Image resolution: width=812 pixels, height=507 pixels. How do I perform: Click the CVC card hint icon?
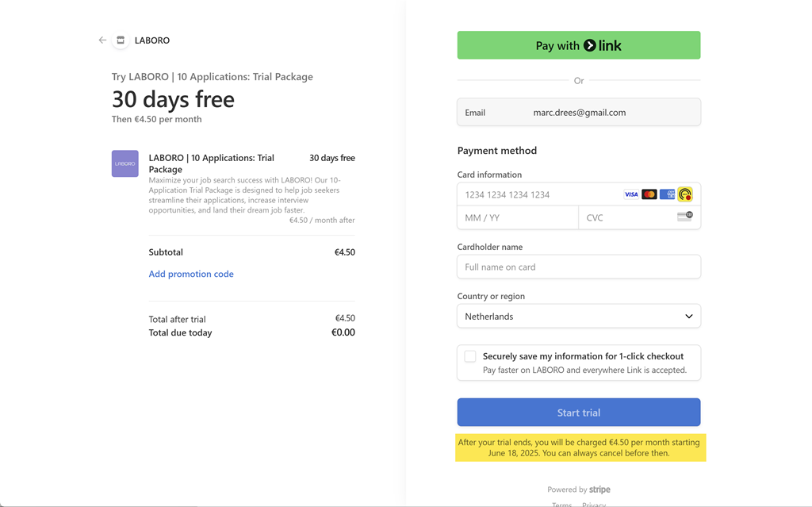684,217
